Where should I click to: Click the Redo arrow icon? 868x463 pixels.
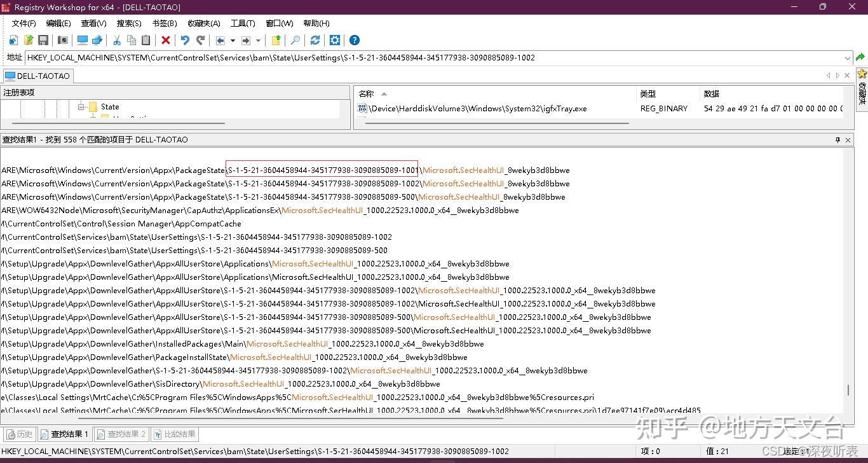[200, 40]
